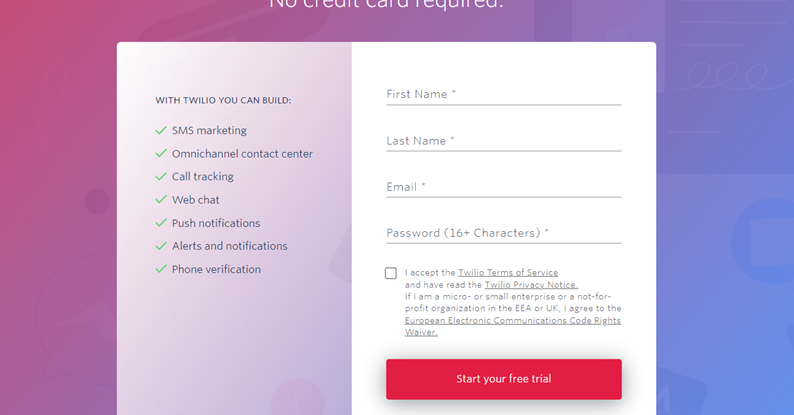
Task: Open the Twilio Privacy Notice link
Action: (x=531, y=285)
